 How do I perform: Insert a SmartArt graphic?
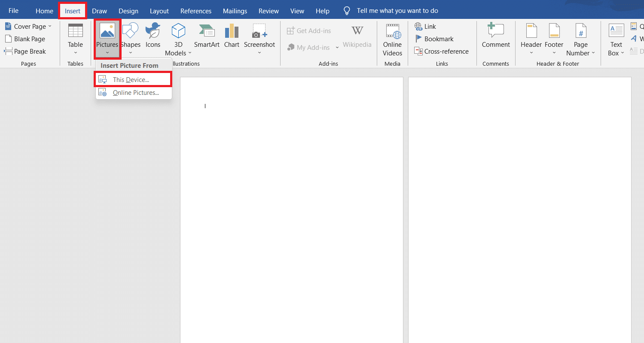coord(207,36)
